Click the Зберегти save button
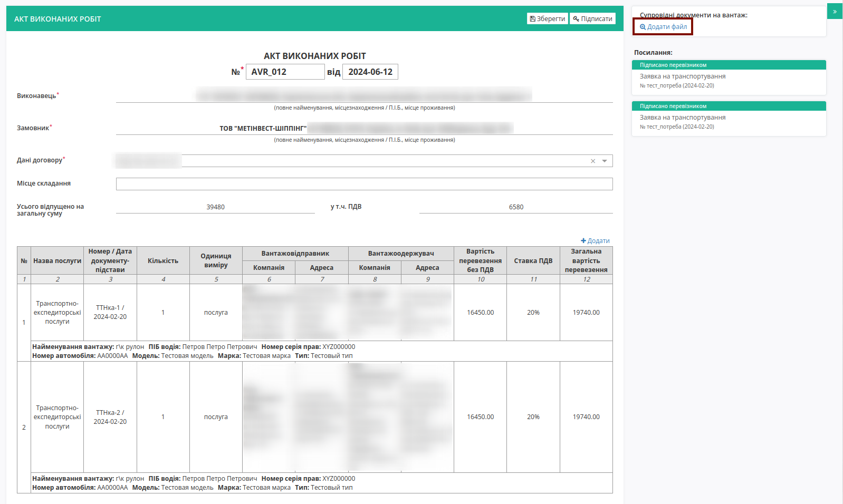Viewport: 843px width, 504px height. tap(547, 18)
